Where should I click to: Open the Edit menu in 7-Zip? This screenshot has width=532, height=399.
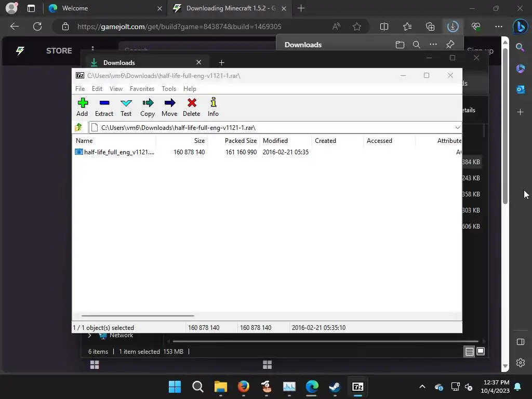[97, 88]
